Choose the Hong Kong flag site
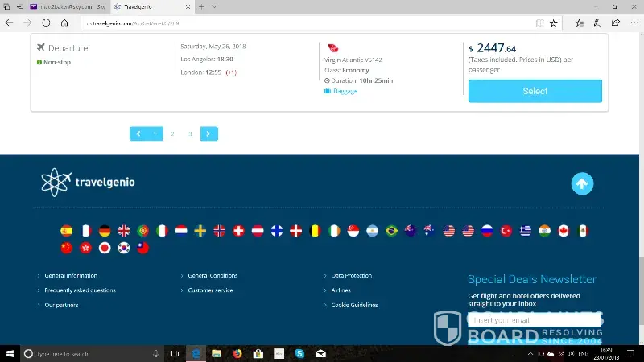 86,248
